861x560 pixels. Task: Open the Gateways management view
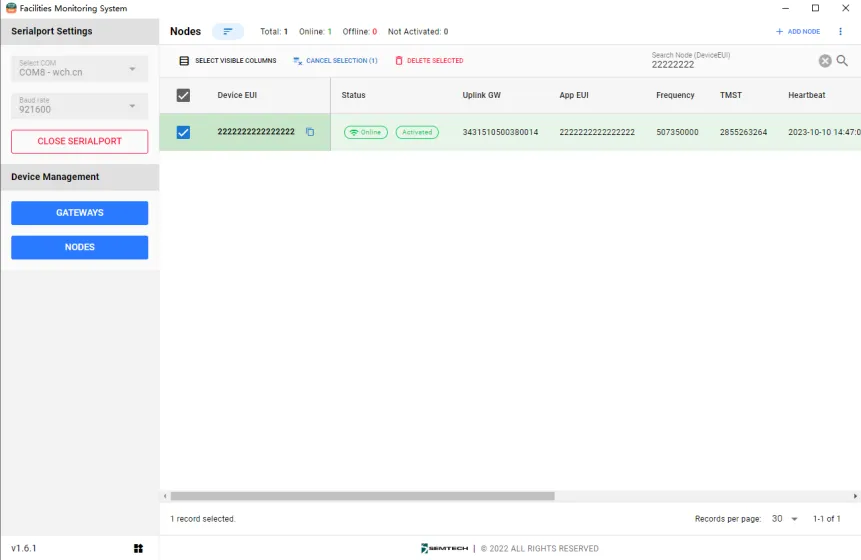point(79,213)
